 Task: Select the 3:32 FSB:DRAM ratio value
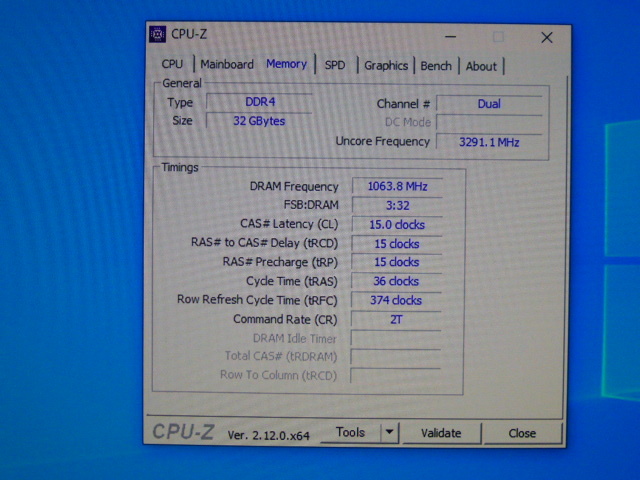397,206
